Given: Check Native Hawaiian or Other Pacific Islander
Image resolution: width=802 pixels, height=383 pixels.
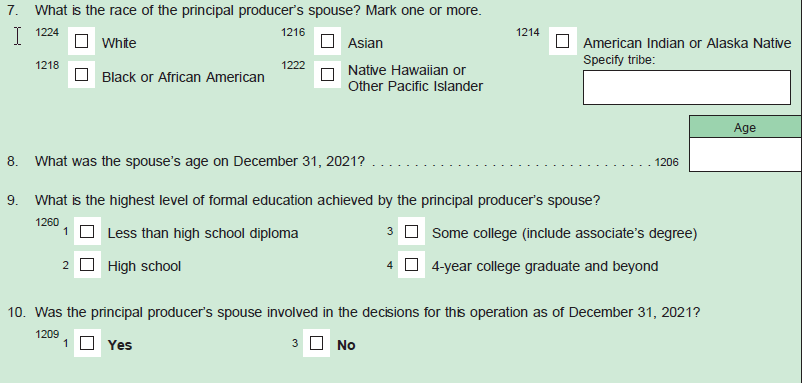Looking at the screenshot, I should (x=327, y=75).
